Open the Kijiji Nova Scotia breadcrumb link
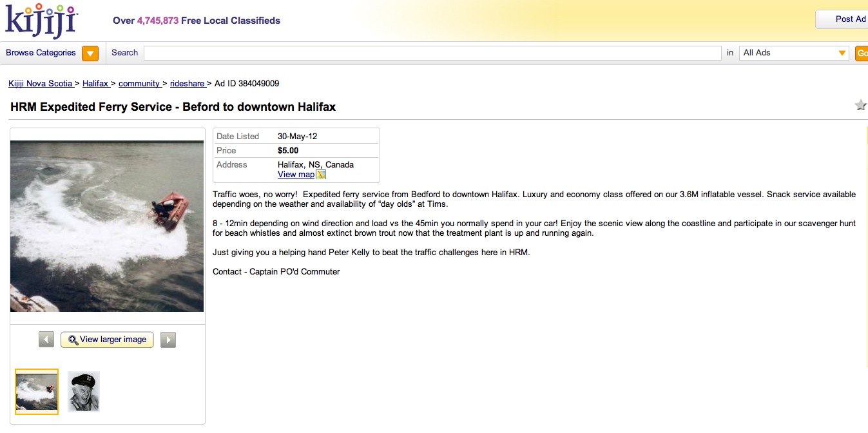Screen dimensions: 868x433 tap(40, 84)
